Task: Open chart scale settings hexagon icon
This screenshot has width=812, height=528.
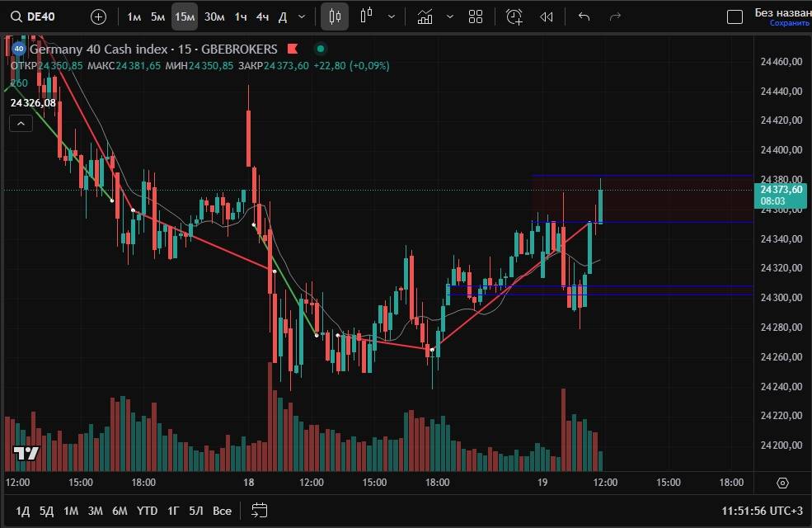Action: point(782,483)
